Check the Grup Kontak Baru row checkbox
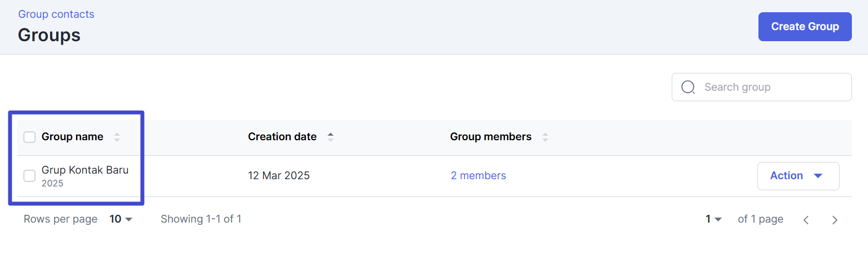This screenshot has width=868, height=276. coord(29,176)
